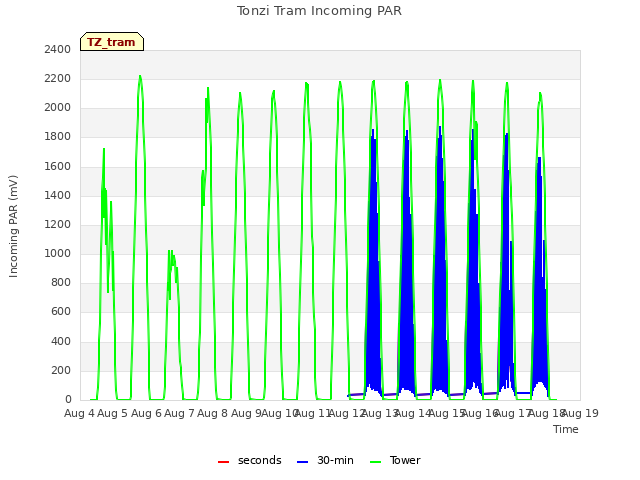Click the '1800' y-axis tick value

pos(58,136)
